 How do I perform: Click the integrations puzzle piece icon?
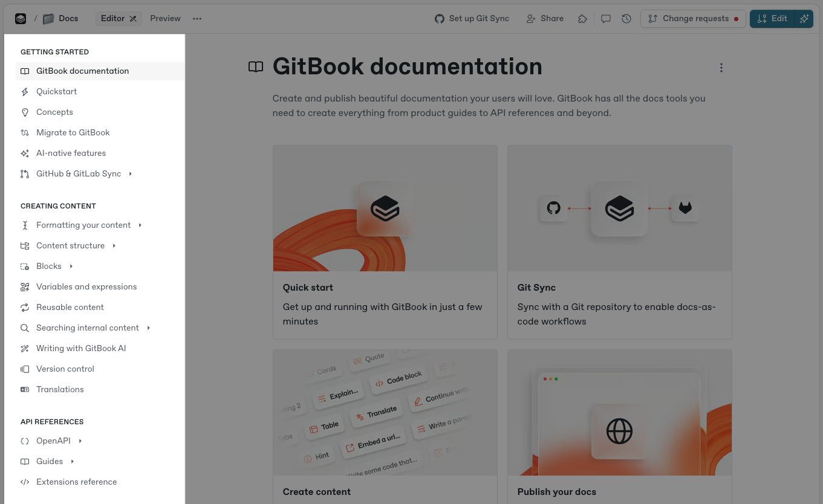click(x=582, y=19)
